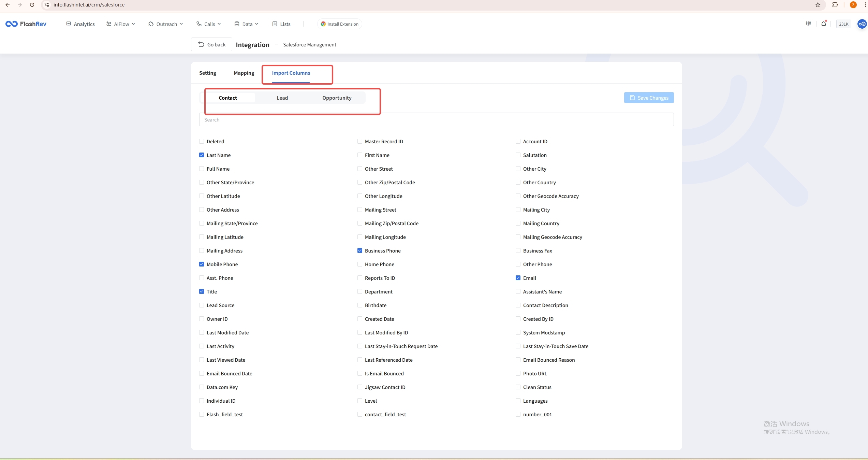Click the FlashRev logo icon
This screenshot has width=868, height=460.
[x=11, y=24]
